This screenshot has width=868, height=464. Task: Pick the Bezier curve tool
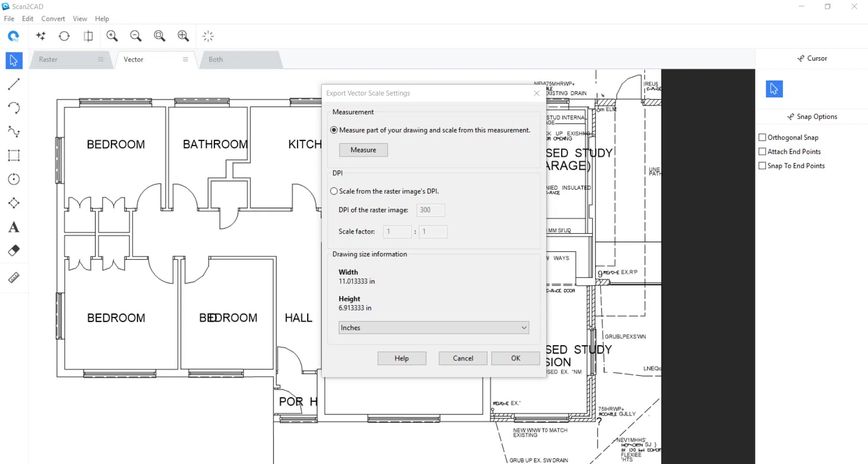coord(14,132)
